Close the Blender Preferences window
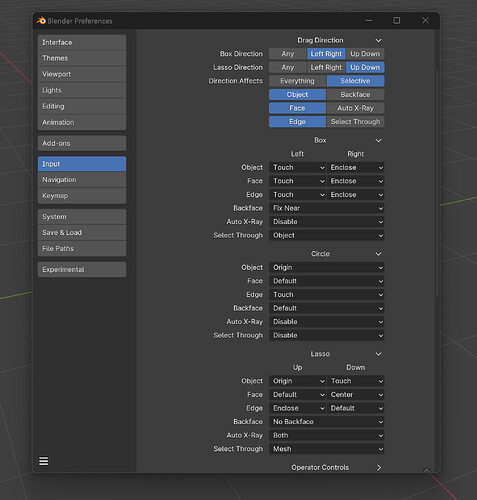The image size is (477, 500). [425, 20]
